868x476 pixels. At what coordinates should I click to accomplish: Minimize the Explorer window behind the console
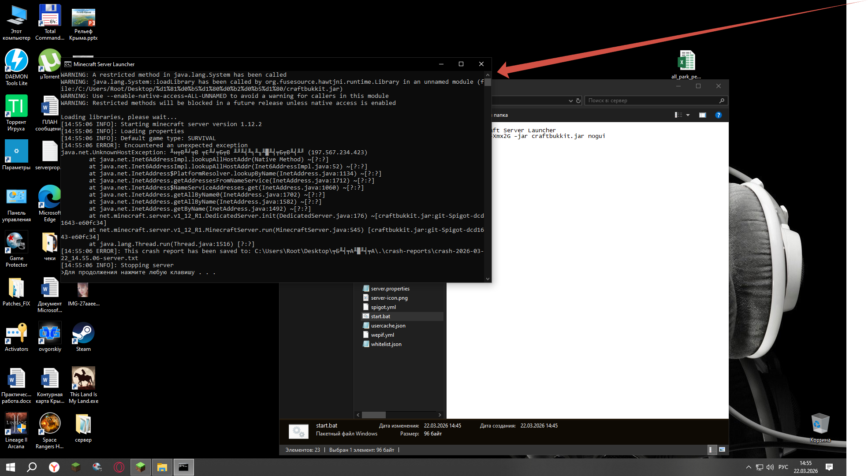pos(678,86)
